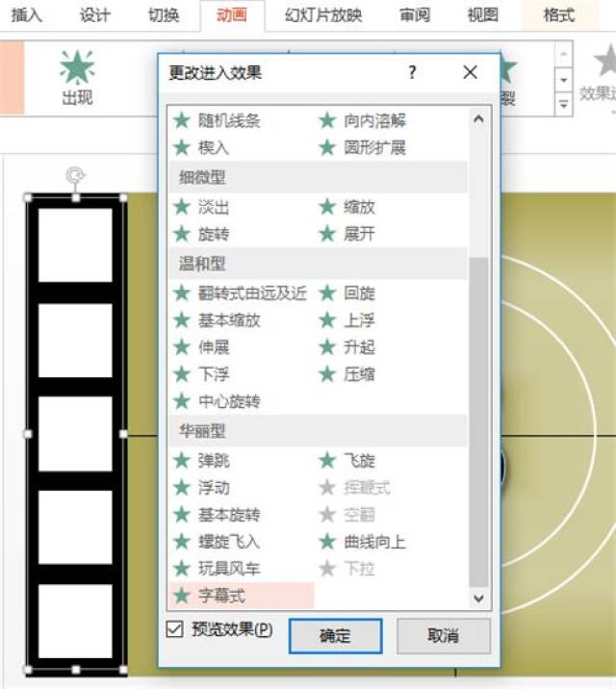Image resolution: width=616 pixels, height=689 pixels.
Task: Pick the 基本旋转 effect
Action: coord(217,515)
